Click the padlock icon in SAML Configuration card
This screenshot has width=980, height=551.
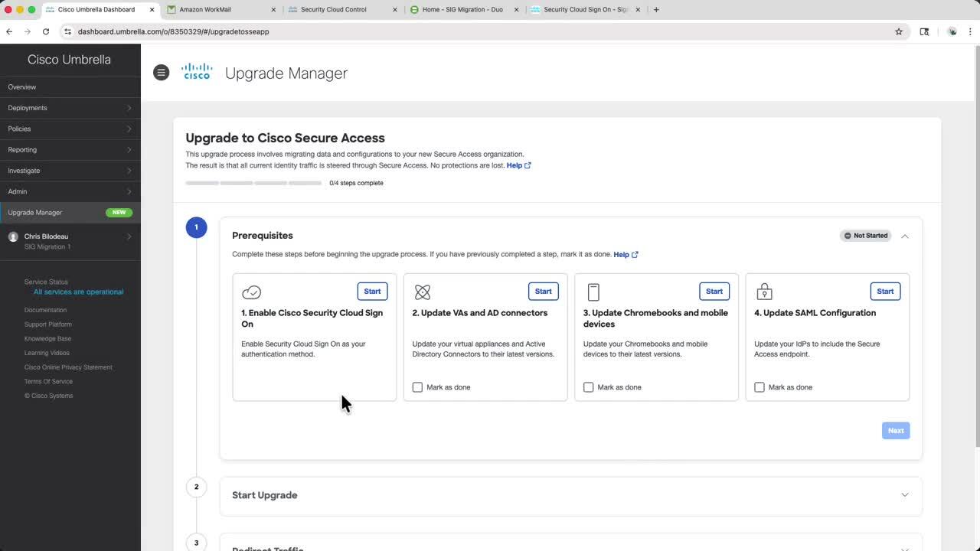764,292
